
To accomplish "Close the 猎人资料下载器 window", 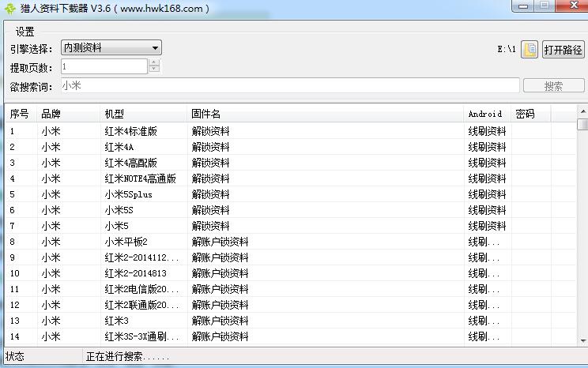I will [574, 6].
